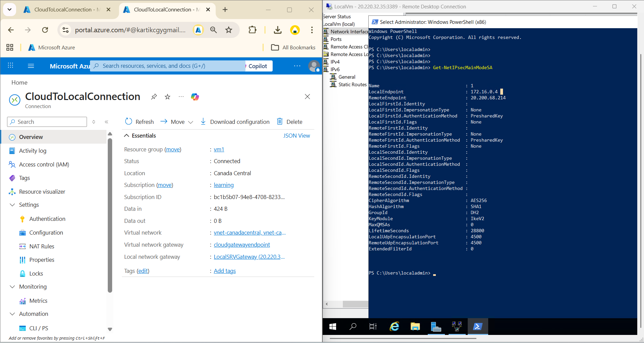Close the CloudToLocalConnection blade
Image resolution: width=644 pixels, height=343 pixels.
307,97
